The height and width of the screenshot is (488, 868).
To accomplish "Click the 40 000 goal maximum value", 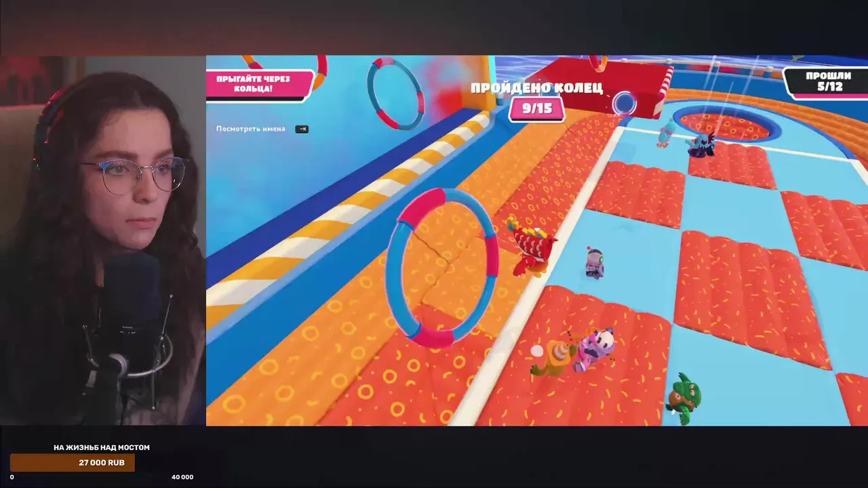I will [x=182, y=477].
